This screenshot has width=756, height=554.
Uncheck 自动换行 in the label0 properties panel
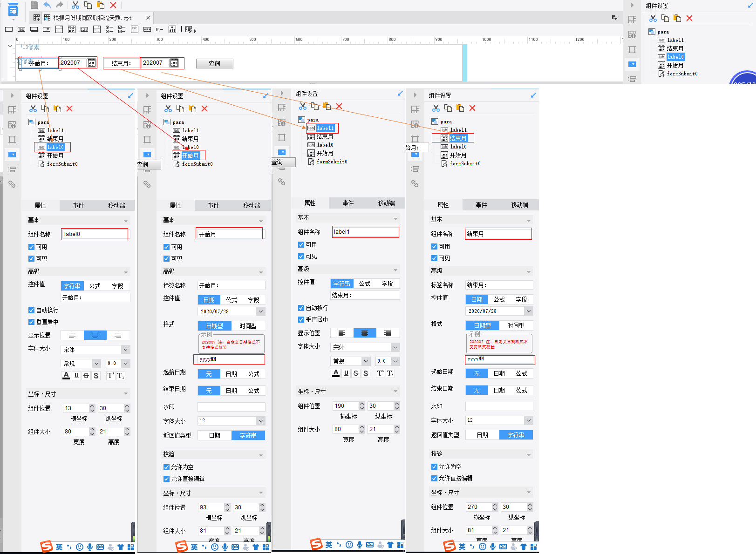pos(32,311)
